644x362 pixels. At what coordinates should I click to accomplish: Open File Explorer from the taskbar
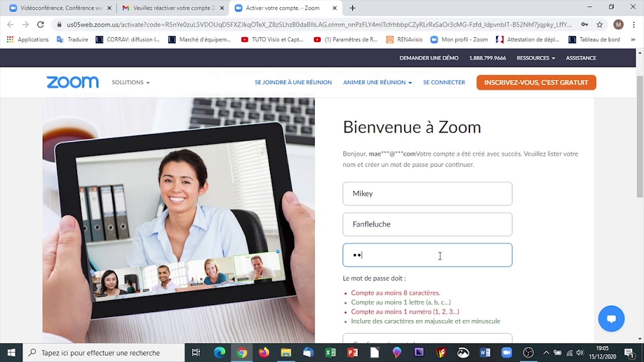coord(286,352)
